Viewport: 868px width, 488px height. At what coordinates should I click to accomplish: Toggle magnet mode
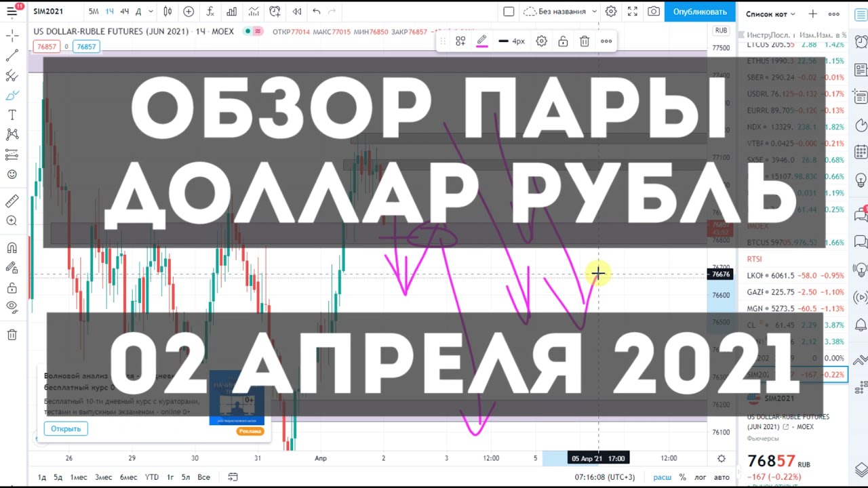(x=12, y=248)
